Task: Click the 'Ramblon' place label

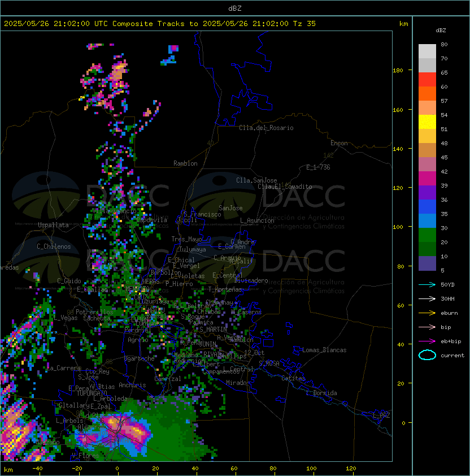Action: 185,163
